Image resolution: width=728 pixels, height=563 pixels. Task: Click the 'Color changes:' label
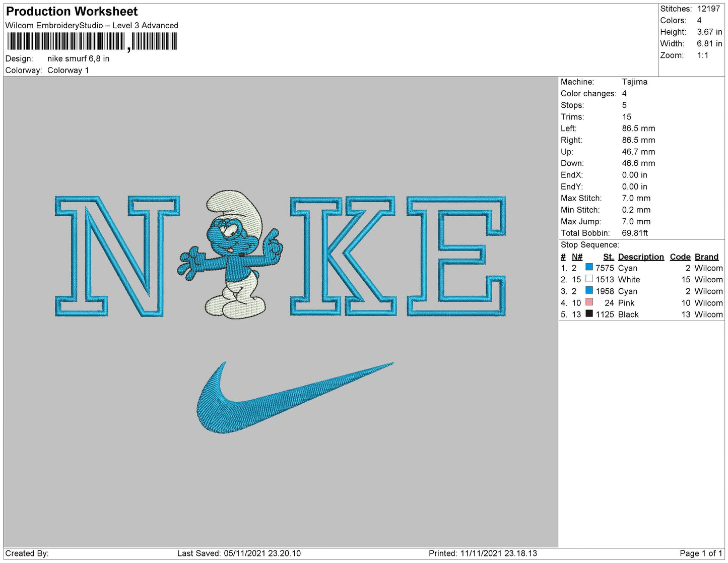tap(588, 93)
